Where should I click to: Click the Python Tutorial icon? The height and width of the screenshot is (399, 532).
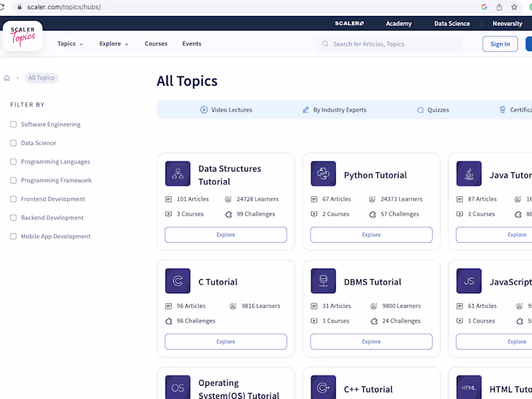pos(323,174)
